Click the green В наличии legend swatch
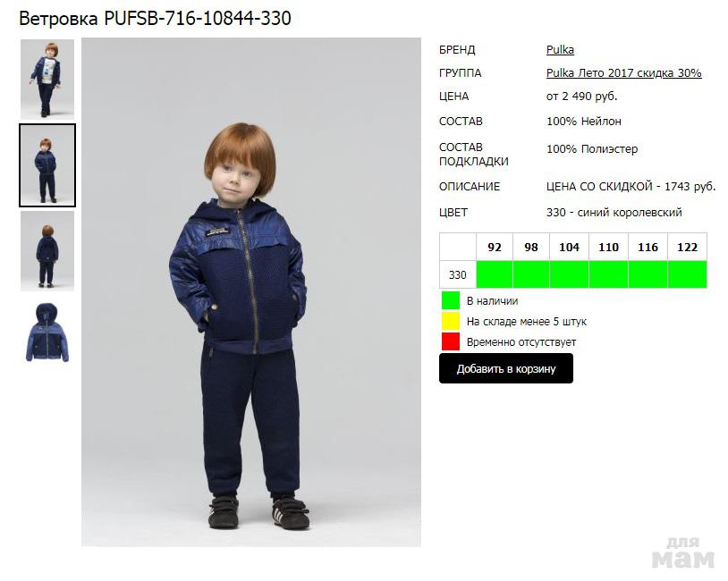Screen dimensions: 728x581 [451, 300]
